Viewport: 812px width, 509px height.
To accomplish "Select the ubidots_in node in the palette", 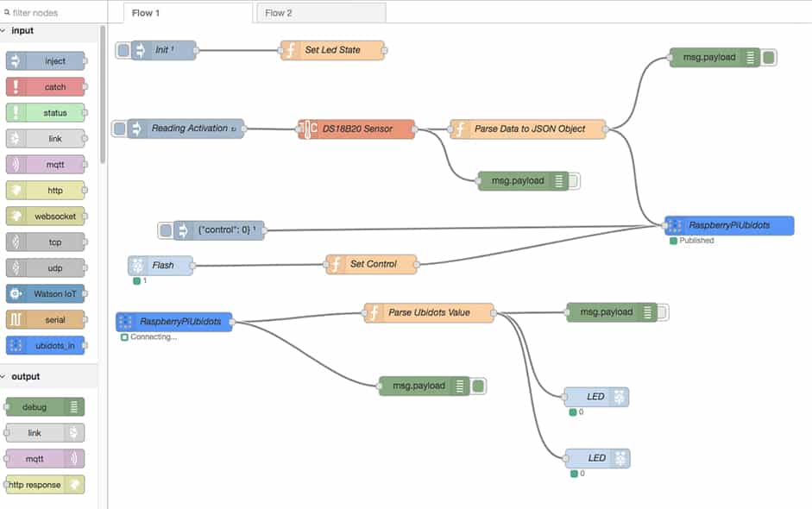I will click(x=45, y=345).
